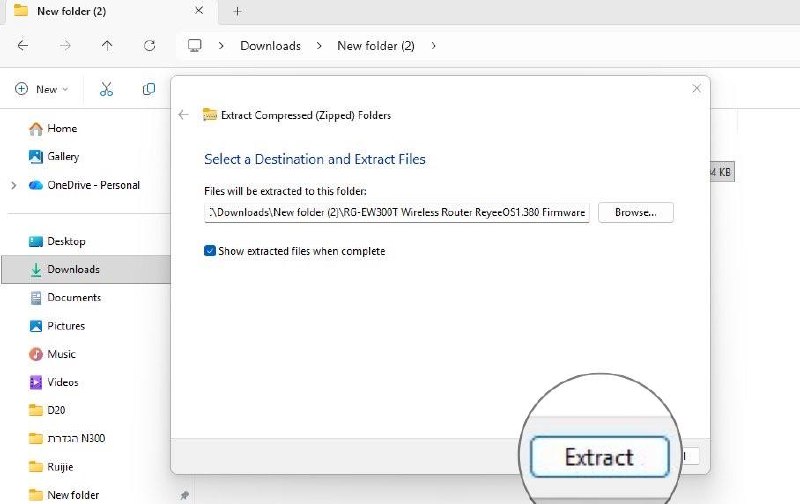Click the Browse... button
Viewport: 800px width, 504px height.
click(636, 212)
